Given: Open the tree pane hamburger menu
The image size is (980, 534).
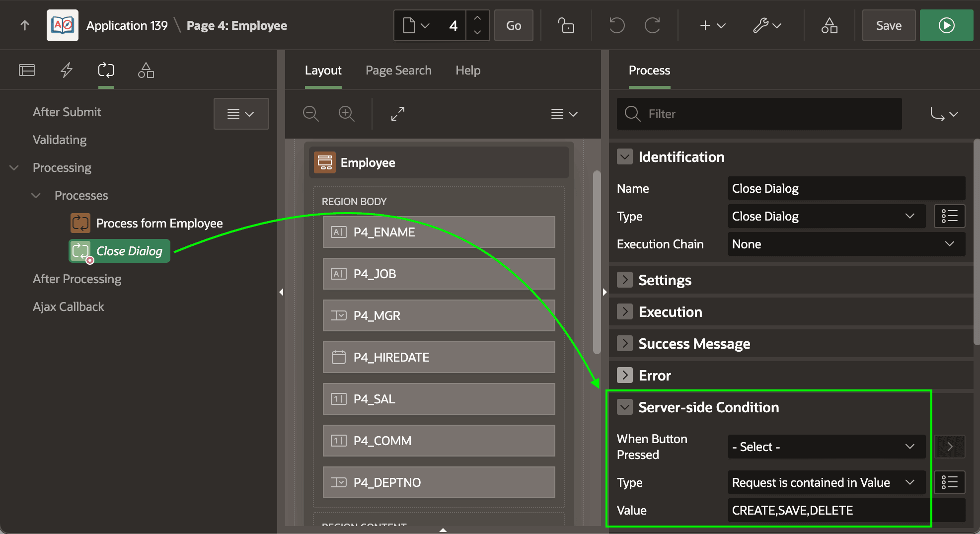Looking at the screenshot, I should [241, 114].
